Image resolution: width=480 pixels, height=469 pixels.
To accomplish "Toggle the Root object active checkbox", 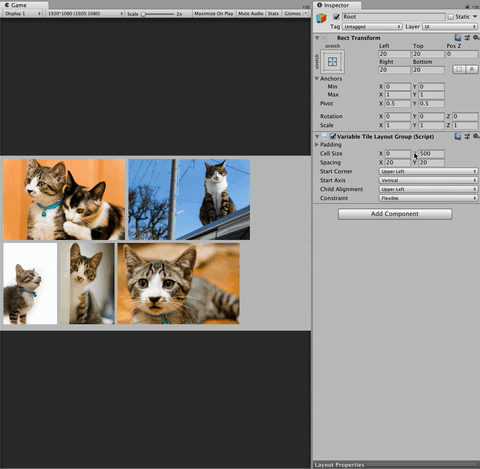I will click(x=336, y=17).
